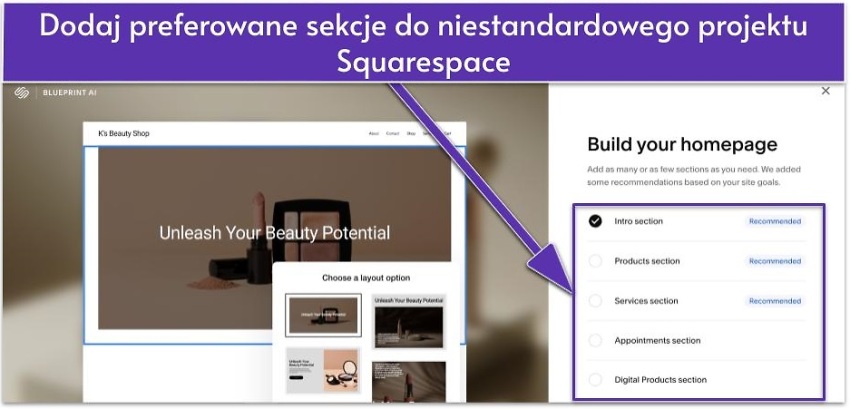Click Recommended badge beside Services section
The image size is (850, 409).
coord(775,301)
